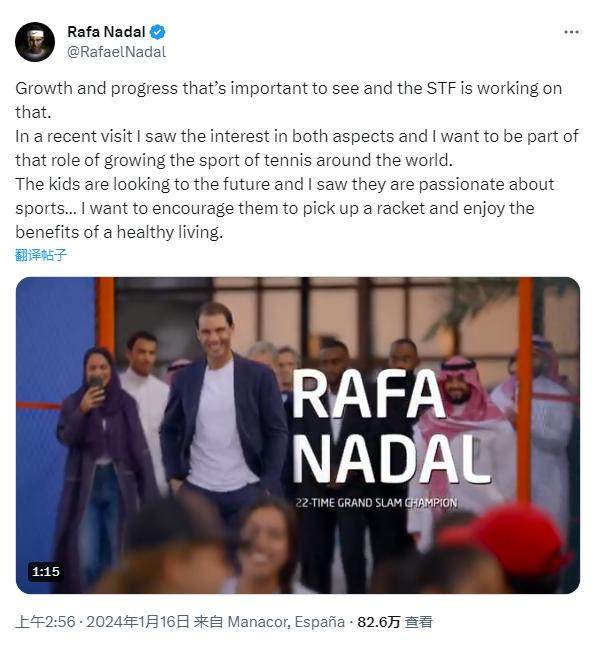
Task: Click the 翻译帖子 translate post link
Action: (x=41, y=255)
